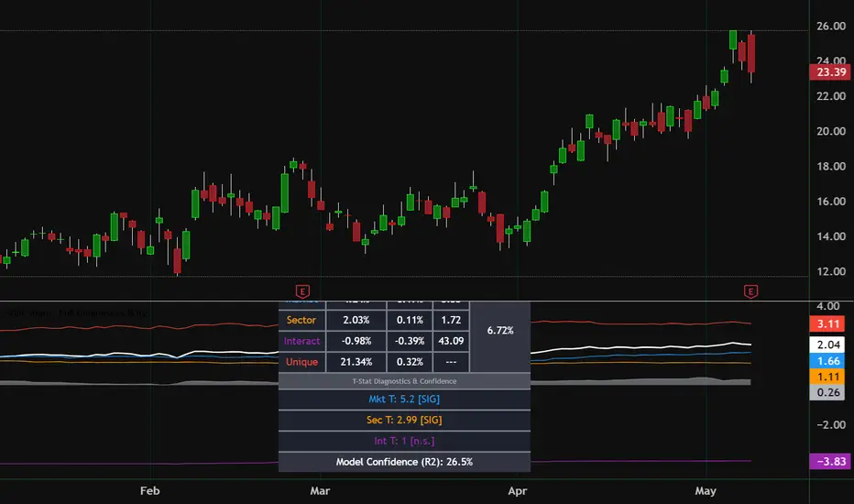Select the purple -3.83 indicator value label
Image resolution: width=854 pixels, height=504 pixels.
[x=830, y=462]
